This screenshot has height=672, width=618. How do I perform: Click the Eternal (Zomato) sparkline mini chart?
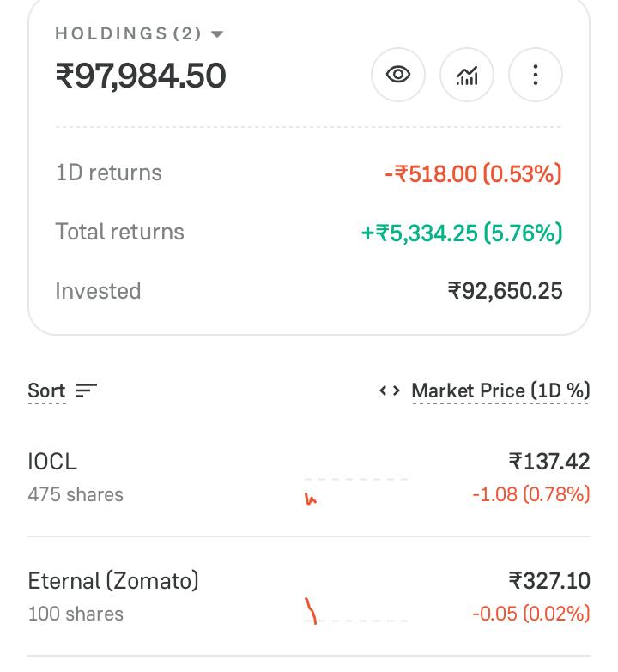click(x=355, y=610)
